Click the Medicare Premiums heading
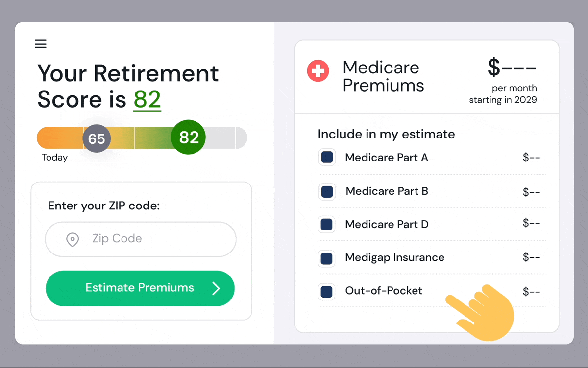Screen dimensions: 588x368 pyautogui.click(x=383, y=76)
